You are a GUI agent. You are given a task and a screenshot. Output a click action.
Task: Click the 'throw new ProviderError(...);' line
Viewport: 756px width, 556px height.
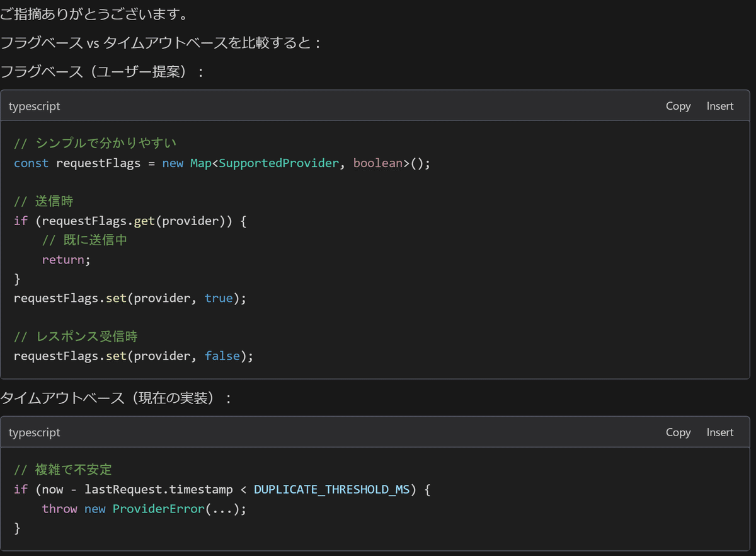click(x=144, y=509)
